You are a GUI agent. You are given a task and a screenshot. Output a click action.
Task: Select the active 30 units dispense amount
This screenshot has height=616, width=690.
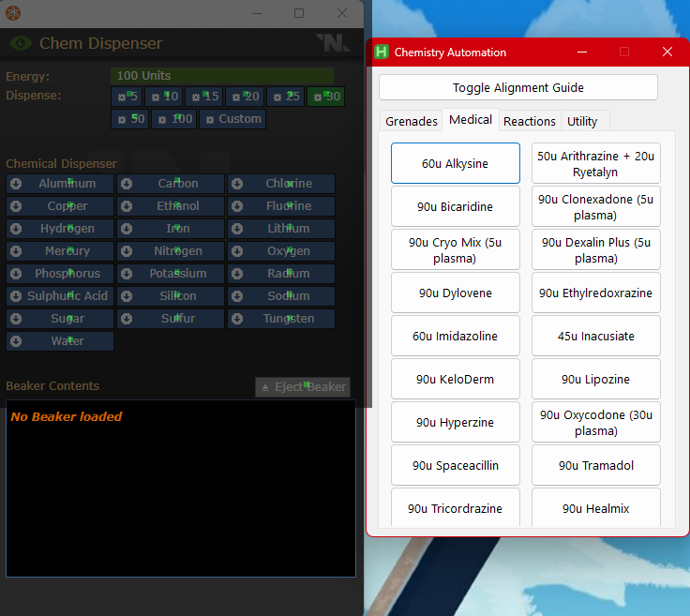(326, 97)
